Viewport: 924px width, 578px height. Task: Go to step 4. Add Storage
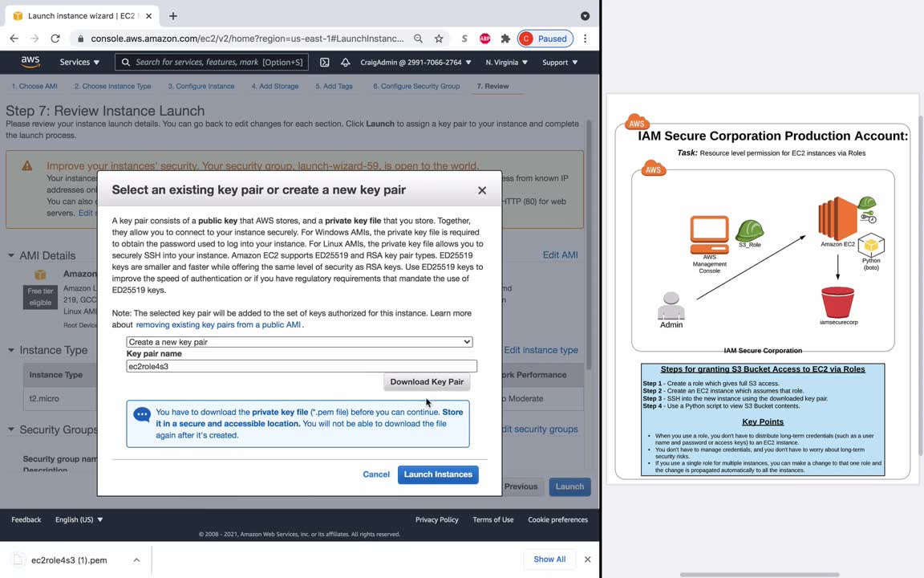[x=274, y=86]
